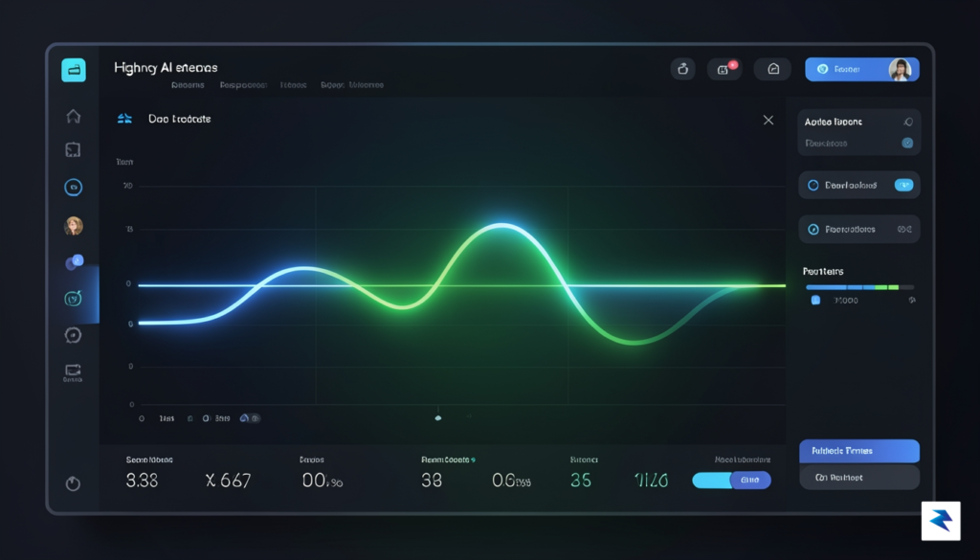Switch to the 'Itaoes' tab
This screenshot has width=980, height=560.
tap(293, 85)
